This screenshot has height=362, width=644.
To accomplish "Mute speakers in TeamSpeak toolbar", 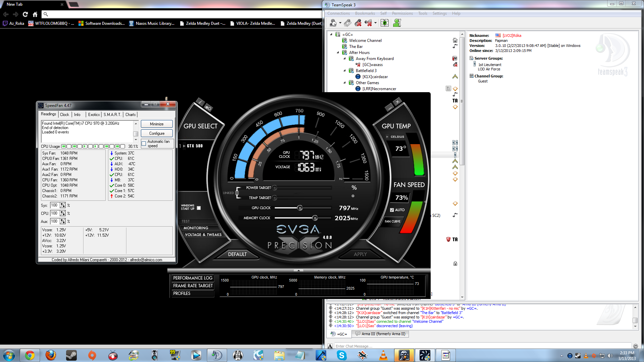I will tap(368, 23).
